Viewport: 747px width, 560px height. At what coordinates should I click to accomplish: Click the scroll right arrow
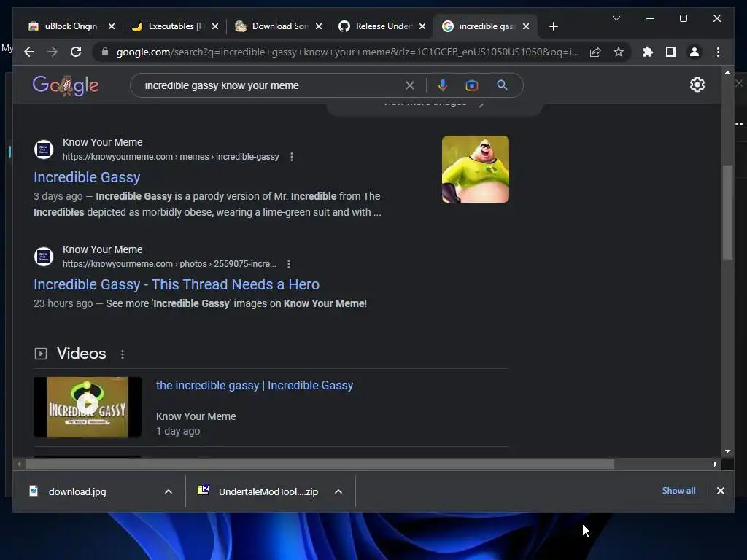pos(715,464)
